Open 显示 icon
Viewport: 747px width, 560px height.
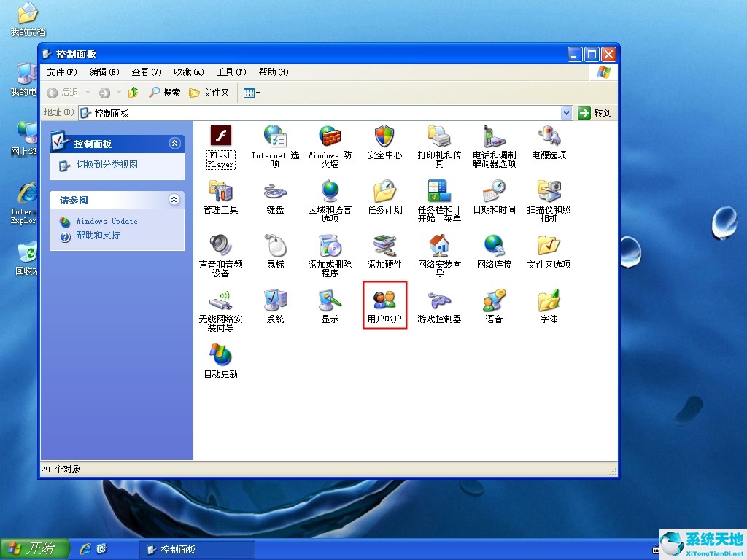coord(330,307)
